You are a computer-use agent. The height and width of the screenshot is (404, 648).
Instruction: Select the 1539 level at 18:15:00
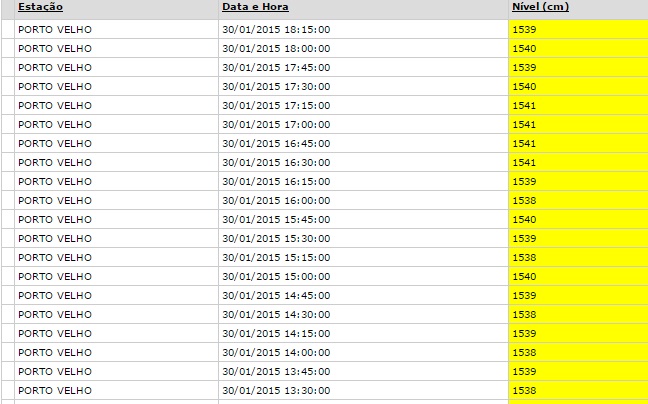click(524, 30)
